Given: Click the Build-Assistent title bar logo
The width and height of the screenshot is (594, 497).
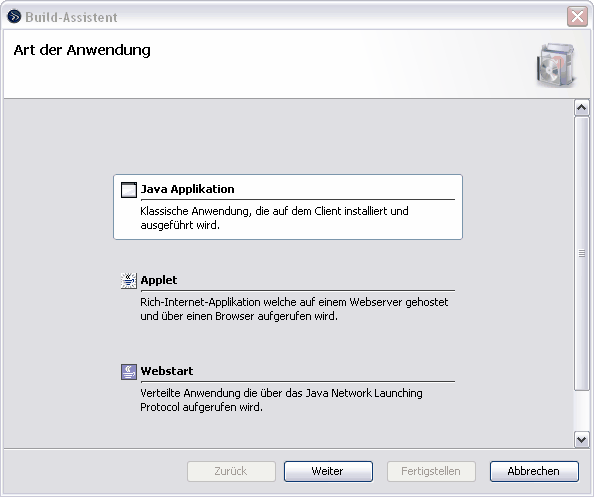Looking at the screenshot, I should coord(14,17).
